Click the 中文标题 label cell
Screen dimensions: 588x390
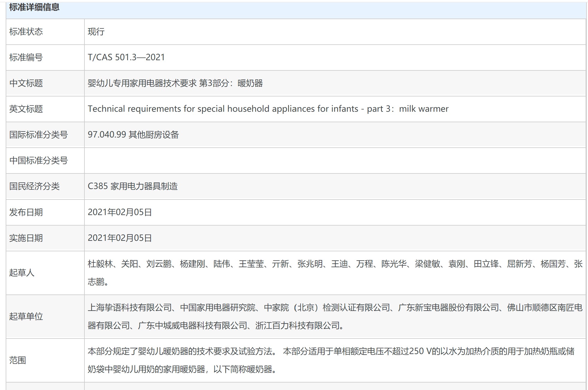(x=26, y=83)
